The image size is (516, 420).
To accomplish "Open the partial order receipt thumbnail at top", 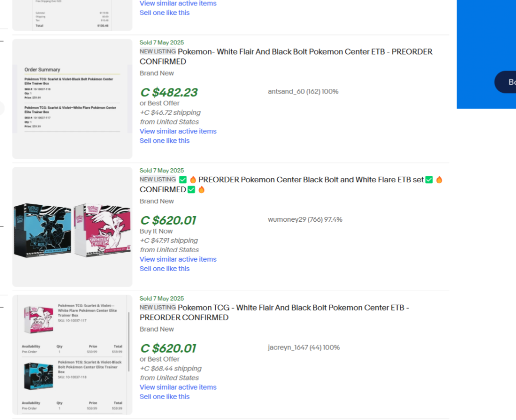I will 72,15.
